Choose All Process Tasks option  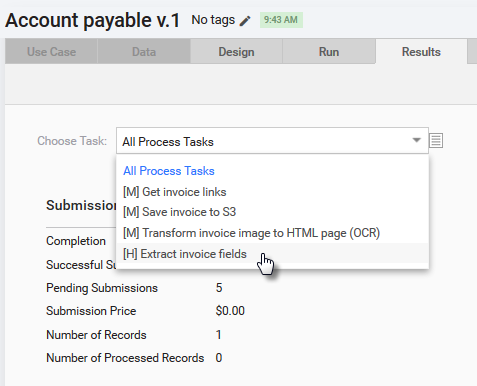tap(272, 171)
